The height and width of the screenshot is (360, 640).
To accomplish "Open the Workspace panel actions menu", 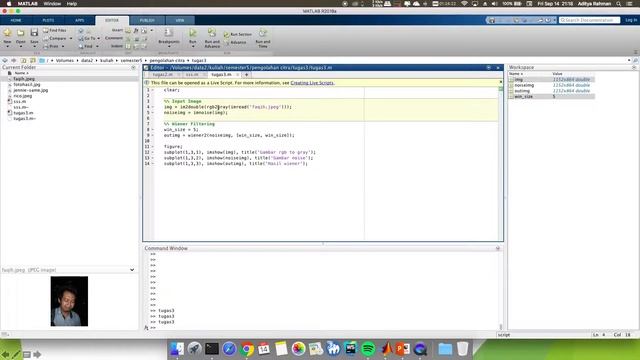I will (x=634, y=67).
